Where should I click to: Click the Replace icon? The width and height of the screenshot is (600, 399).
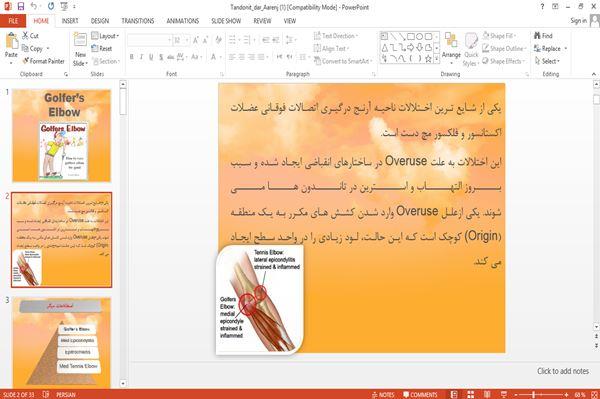[537, 49]
